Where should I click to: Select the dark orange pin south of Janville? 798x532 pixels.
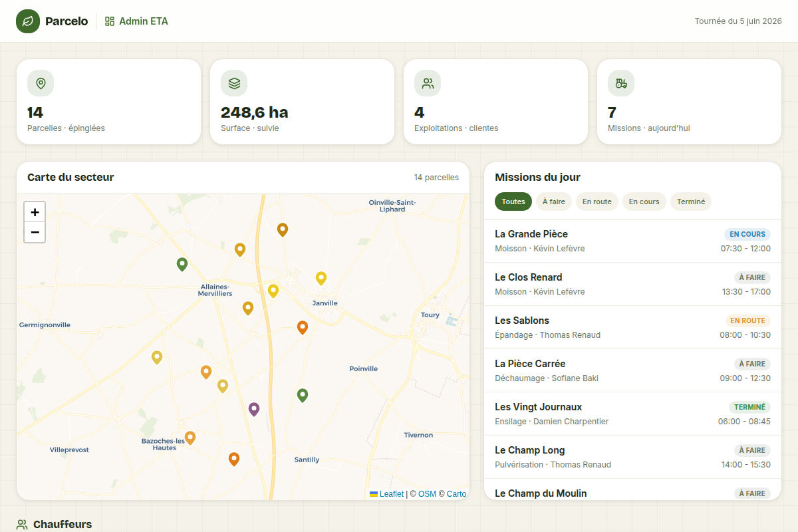point(303,327)
